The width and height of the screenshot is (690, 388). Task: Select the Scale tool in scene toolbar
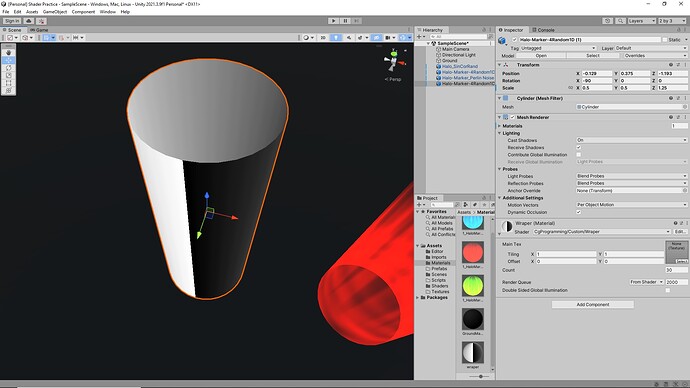[x=8, y=75]
